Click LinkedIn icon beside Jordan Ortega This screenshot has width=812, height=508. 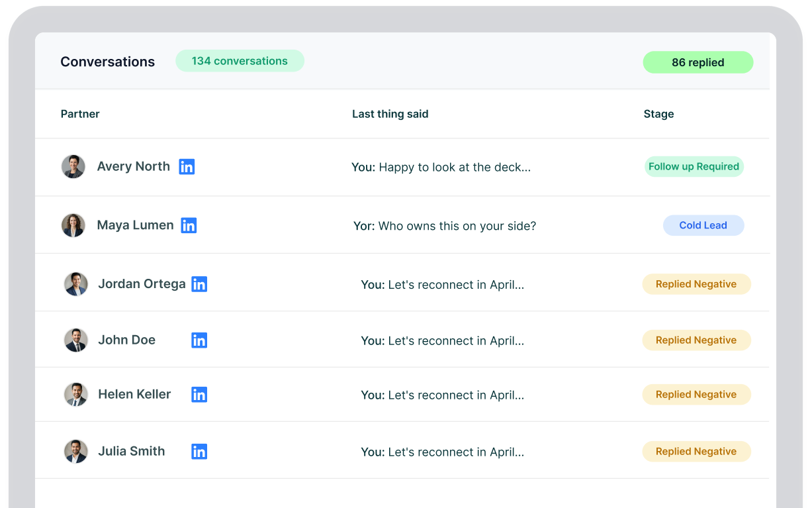pos(199,284)
